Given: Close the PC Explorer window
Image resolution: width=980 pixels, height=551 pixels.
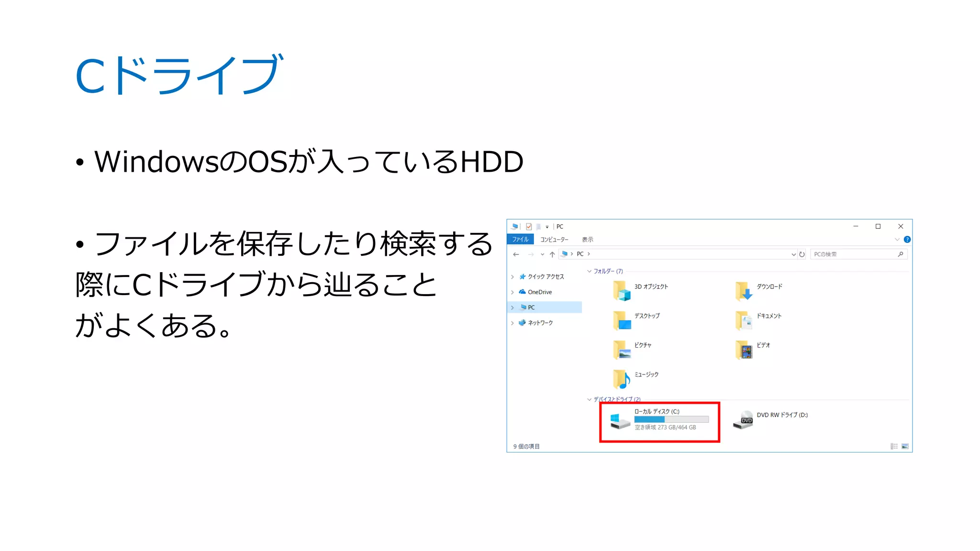Looking at the screenshot, I should pos(901,226).
